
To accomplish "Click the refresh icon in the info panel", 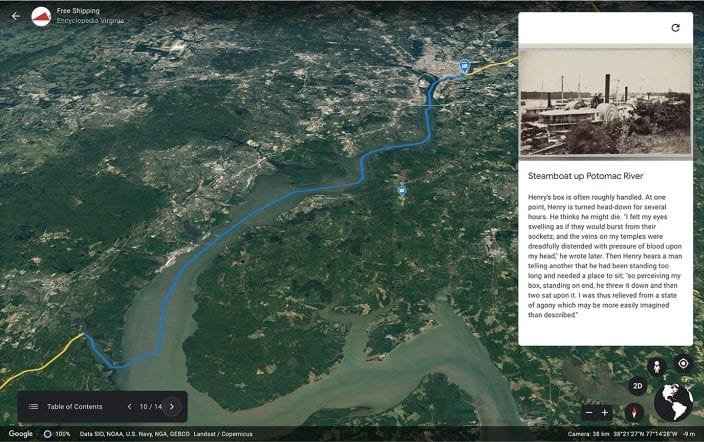I will [x=675, y=28].
